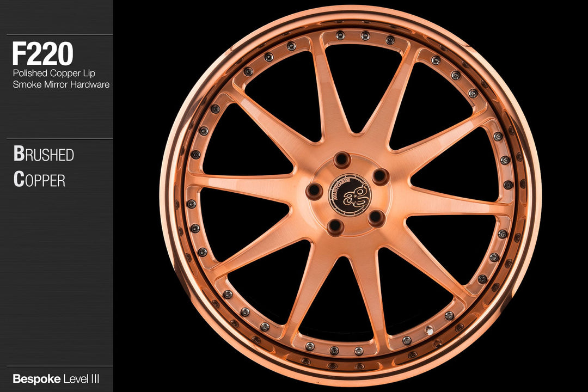Click the topmost lug hole
Viewport: 588px width, 392px height.
(342, 160)
